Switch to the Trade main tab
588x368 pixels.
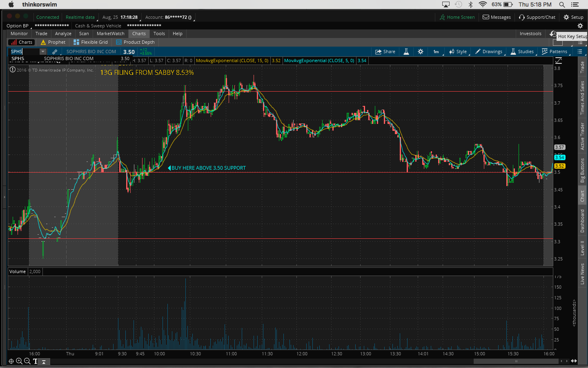[41, 34]
